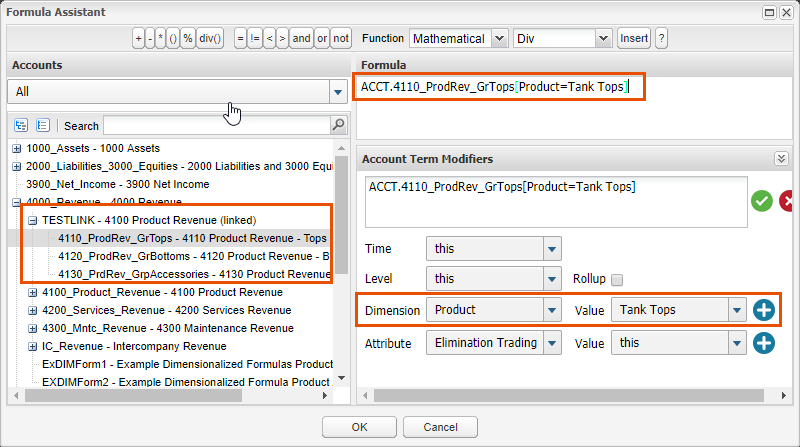This screenshot has height=447, width=800.
Task: Expand the 4300_Mntc_Revenue node
Action: point(33,328)
